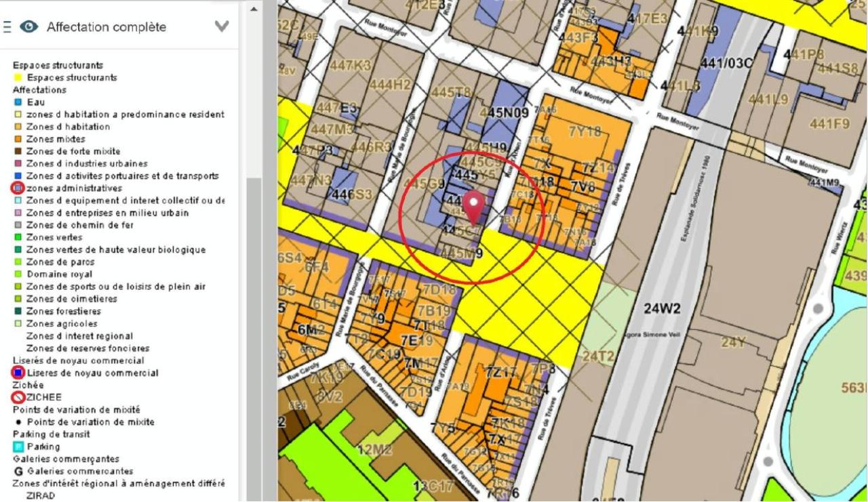Click the yellow Espaces structurants swatch
The width and height of the screenshot is (868, 502).
pos(18,78)
